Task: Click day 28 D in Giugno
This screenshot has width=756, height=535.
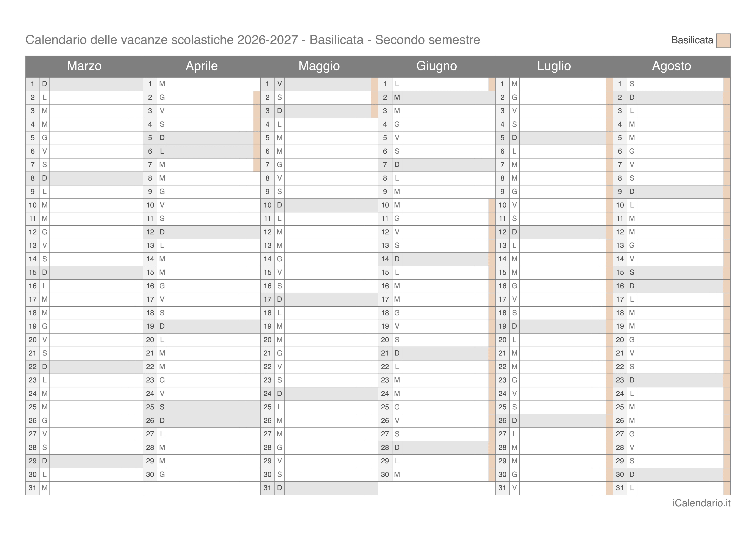Action: tap(436, 447)
